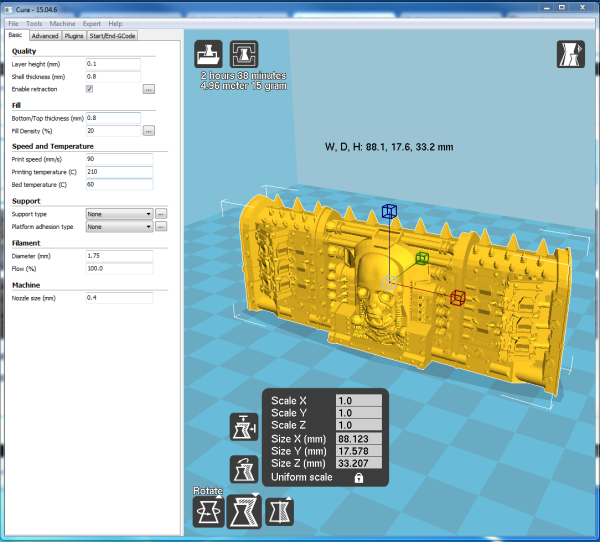The image size is (600, 542).
Task: Click the '2 hours 38 minutes' print time text
Action: point(243,76)
